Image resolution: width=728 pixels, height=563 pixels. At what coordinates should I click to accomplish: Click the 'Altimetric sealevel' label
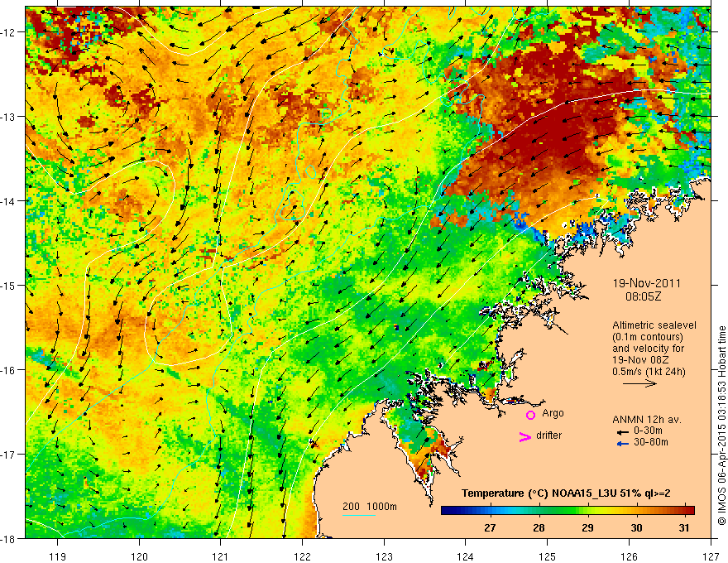pyautogui.click(x=654, y=325)
